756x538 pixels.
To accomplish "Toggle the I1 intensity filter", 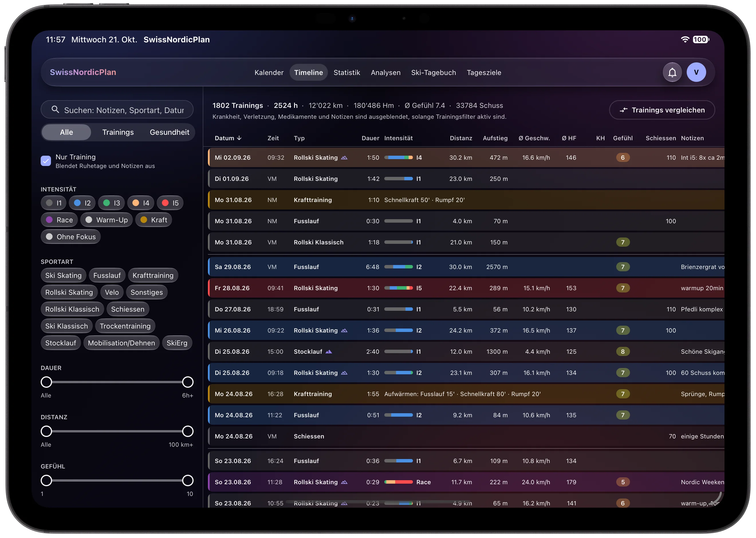I will [54, 203].
